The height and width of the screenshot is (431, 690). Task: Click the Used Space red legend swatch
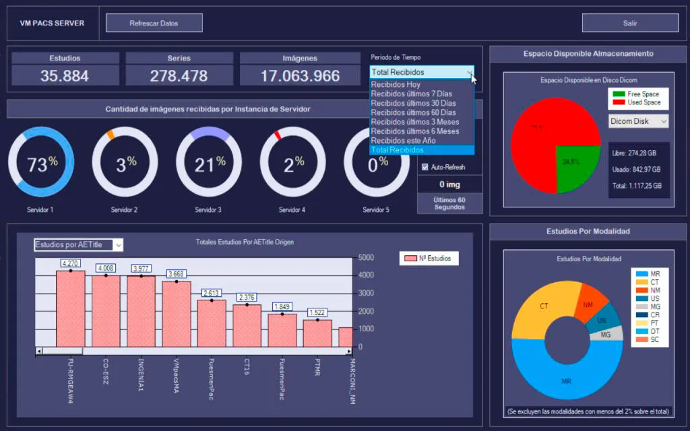click(618, 102)
